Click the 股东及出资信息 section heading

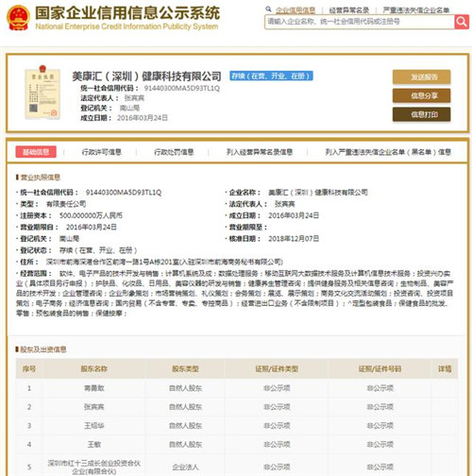click(x=43, y=349)
